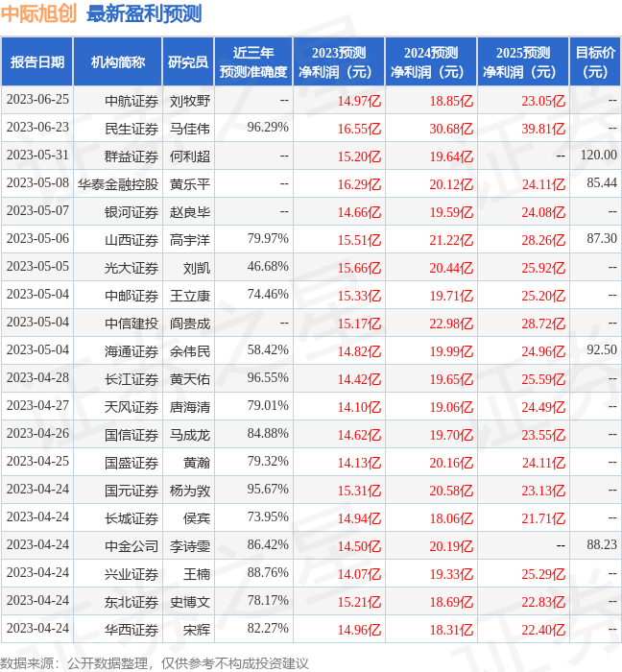Click researcher 杨为敩
Screen dimensions: 622x672
click(x=190, y=492)
